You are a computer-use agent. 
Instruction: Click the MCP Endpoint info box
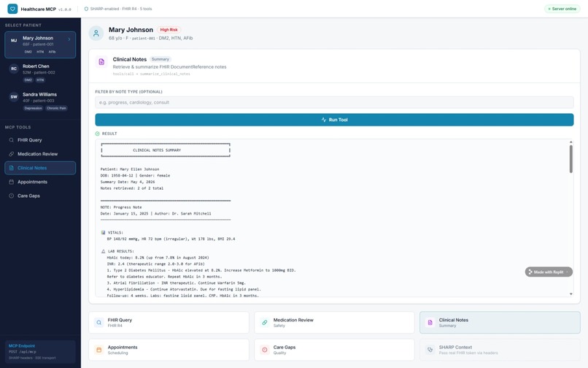tap(40, 352)
